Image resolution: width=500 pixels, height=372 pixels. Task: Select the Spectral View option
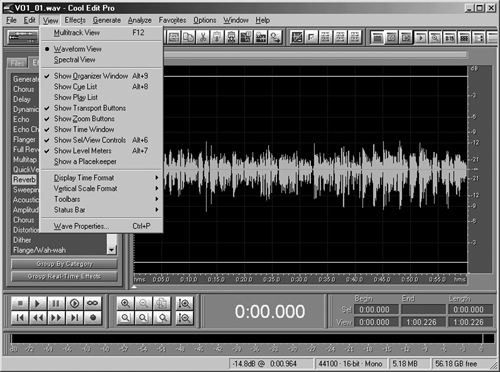(101, 60)
